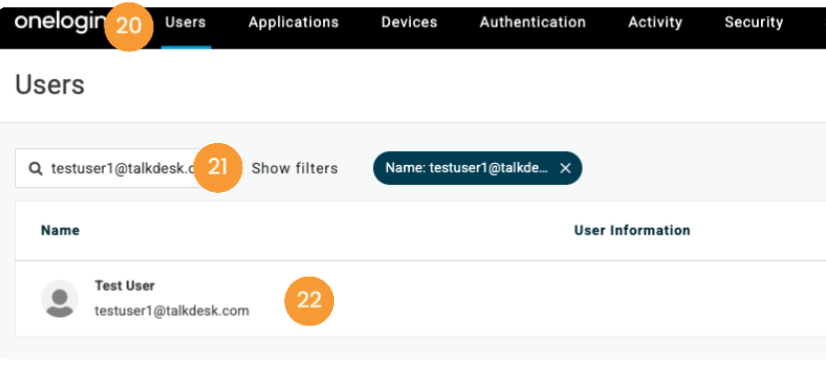Open the Applications menu
Image resolution: width=826 pixels, height=365 pixels.
coord(293,22)
